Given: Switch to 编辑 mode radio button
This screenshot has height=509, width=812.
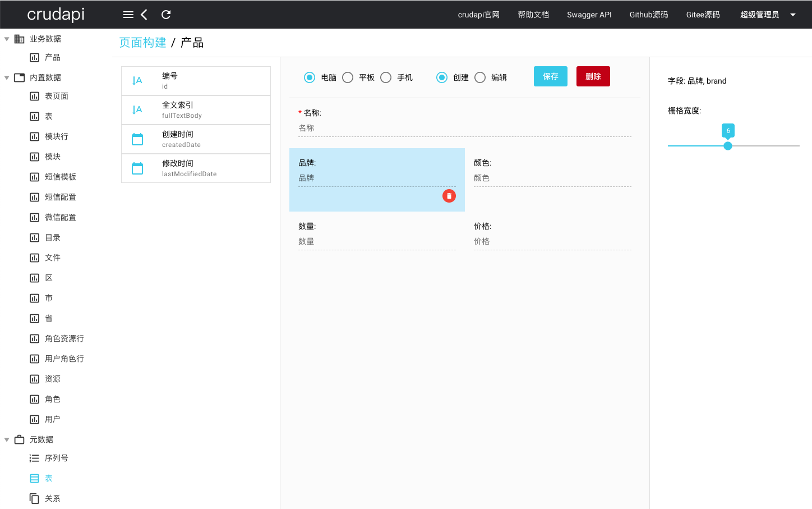Looking at the screenshot, I should click(x=480, y=77).
